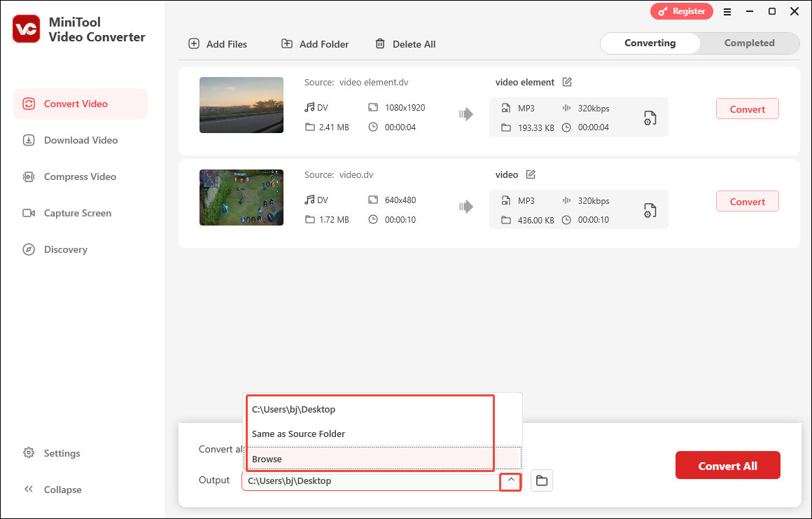The width and height of the screenshot is (812, 519).
Task: Click the source duration 00:00:10 for video.dv
Action: pyautogui.click(x=400, y=220)
